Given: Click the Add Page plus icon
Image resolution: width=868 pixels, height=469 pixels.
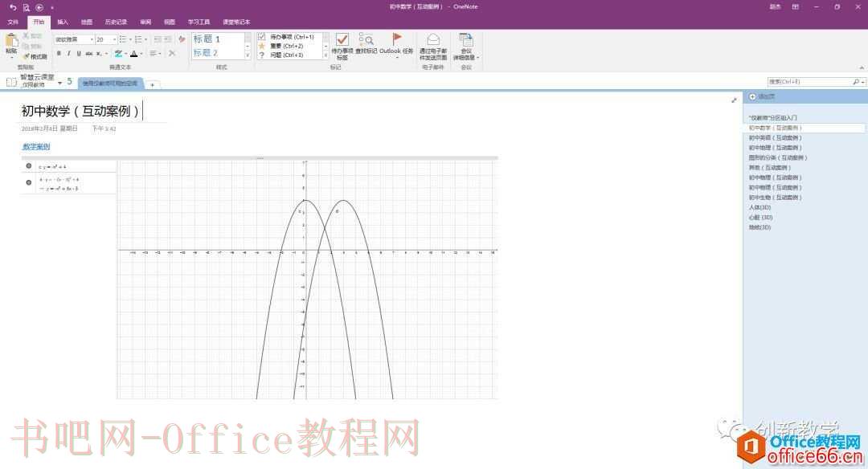Looking at the screenshot, I should (x=752, y=97).
